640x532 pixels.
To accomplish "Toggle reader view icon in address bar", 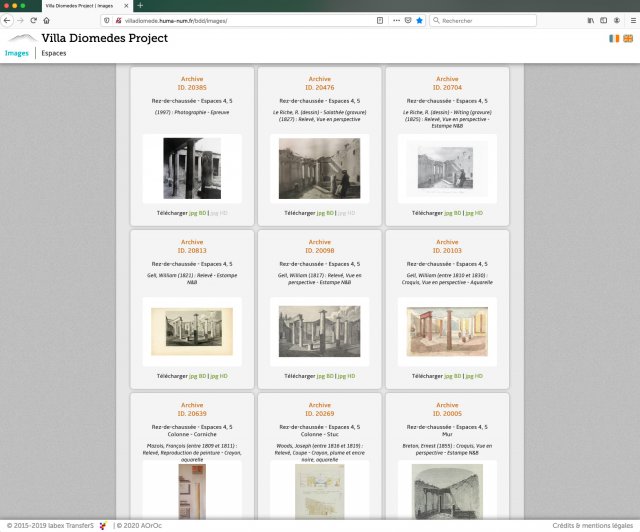I will point(380,20).
